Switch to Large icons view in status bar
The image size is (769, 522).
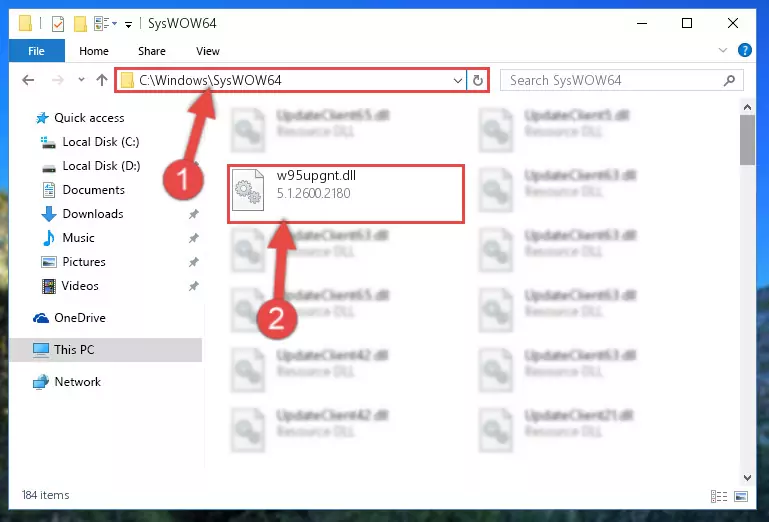coord(741,496)
